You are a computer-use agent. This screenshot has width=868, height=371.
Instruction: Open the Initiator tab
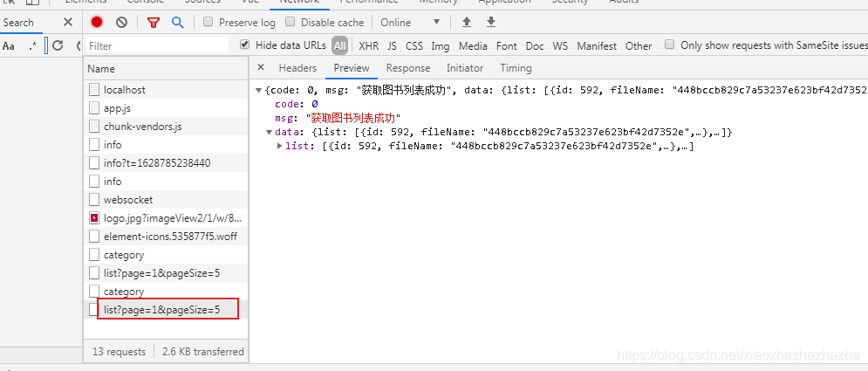coord(465,68)
